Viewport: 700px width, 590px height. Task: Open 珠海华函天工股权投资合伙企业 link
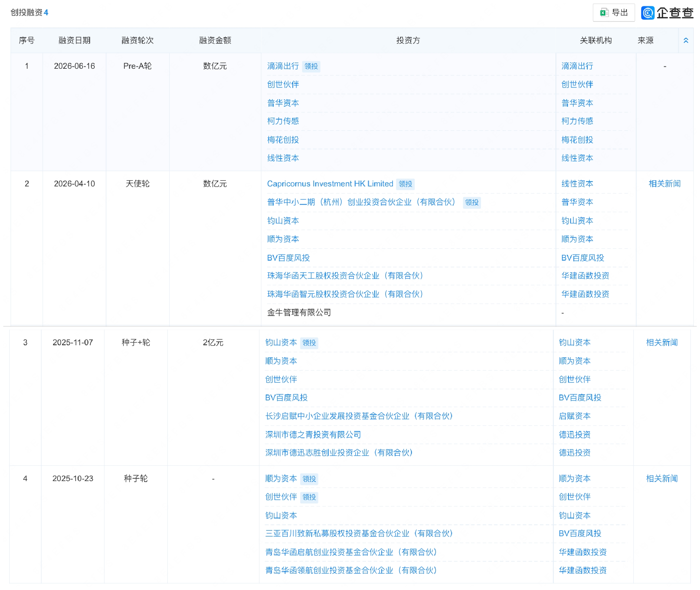point(346,276)
